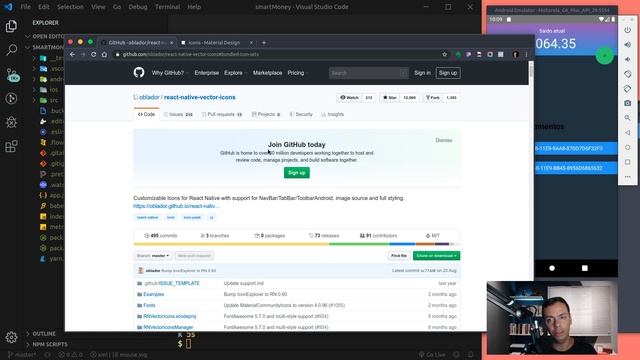Image resolution: width=640 pixels, height=360 pixels.
Task: Tap the Android home button in the phone nav bar
Action: pos(552,268)
